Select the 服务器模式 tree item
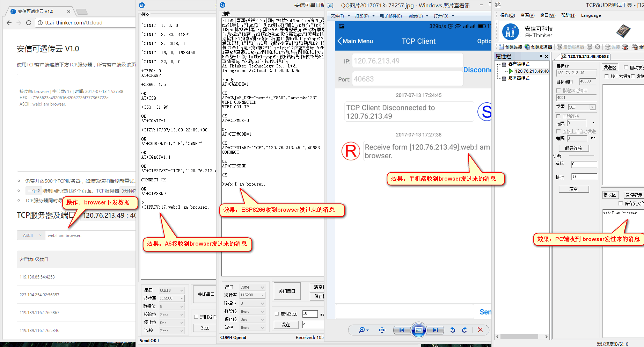644x347 pixels. (519, 78)
